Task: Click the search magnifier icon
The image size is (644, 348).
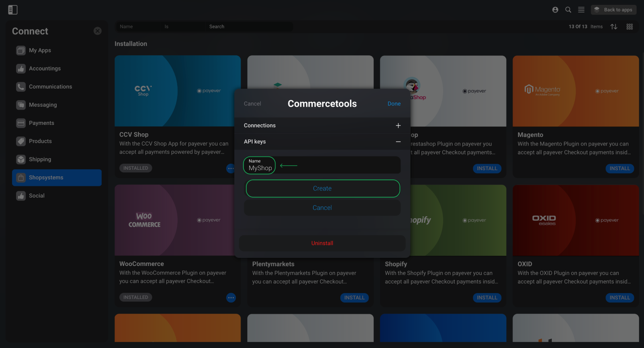Action: [x=568, y=10]
